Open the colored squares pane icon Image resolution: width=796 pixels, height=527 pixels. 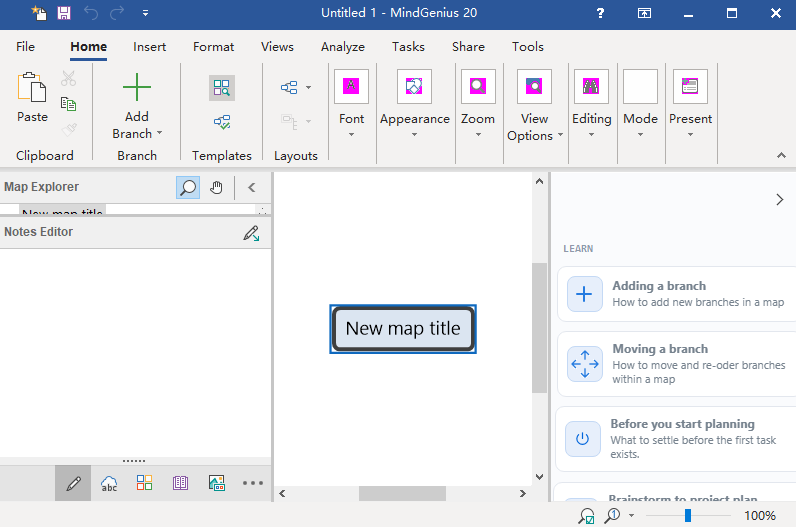[x=144, y=482]
